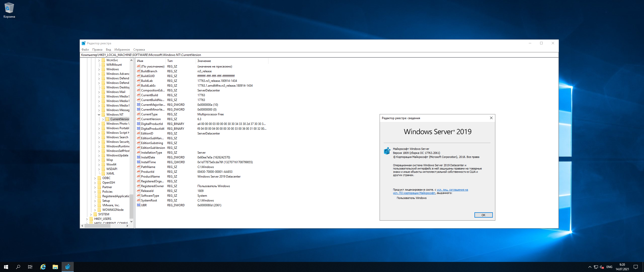The width and height of the screenshot is (644, 272).
Task: Click the muted volume tray icon
Action: point(602,267)
